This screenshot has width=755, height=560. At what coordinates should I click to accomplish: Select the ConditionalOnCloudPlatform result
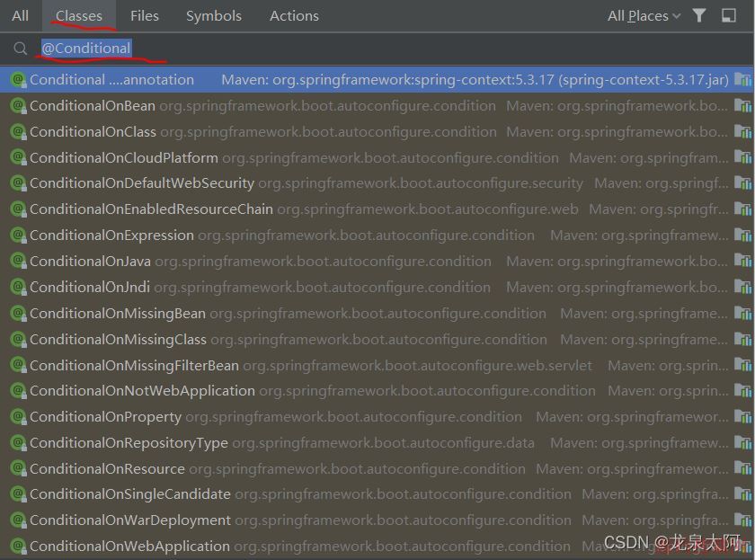[x=123, y=158]
